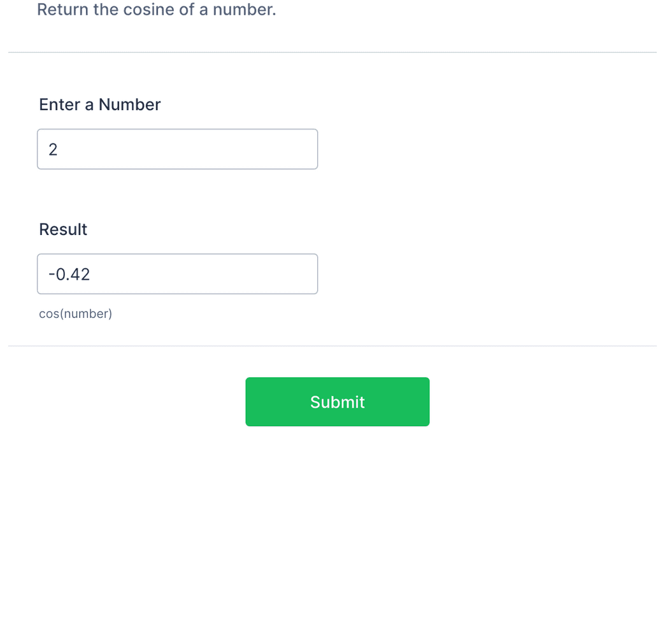Click the formula hint below Result
The width and height of the screenshot is (665, 644).
point(75,313)
